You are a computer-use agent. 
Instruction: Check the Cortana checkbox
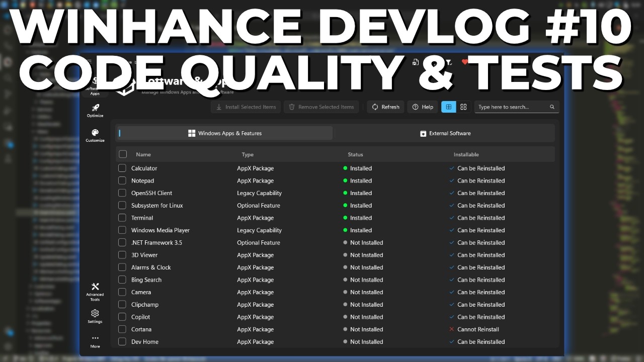point(122,329)
